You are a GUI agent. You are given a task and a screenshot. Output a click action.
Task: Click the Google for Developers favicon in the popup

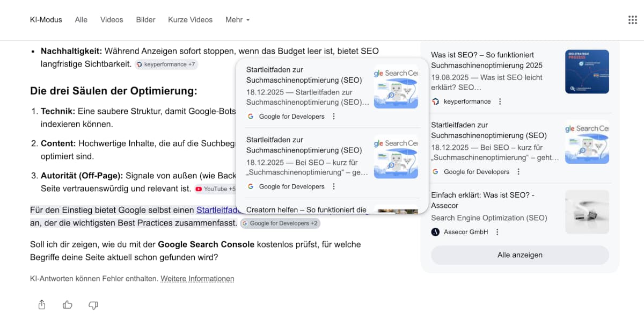pos(250,116)
